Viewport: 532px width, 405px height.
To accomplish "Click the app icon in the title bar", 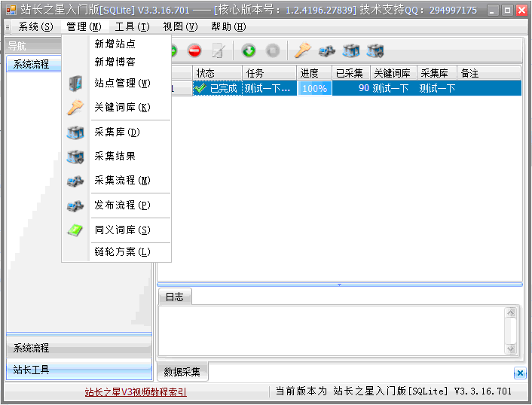I will click(x=11, y=10).
